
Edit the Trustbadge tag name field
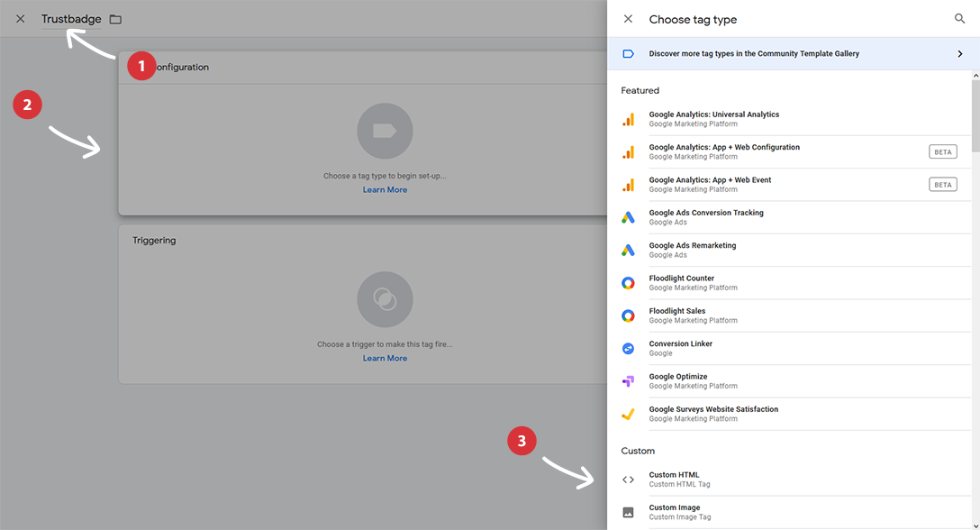(71, 20)
